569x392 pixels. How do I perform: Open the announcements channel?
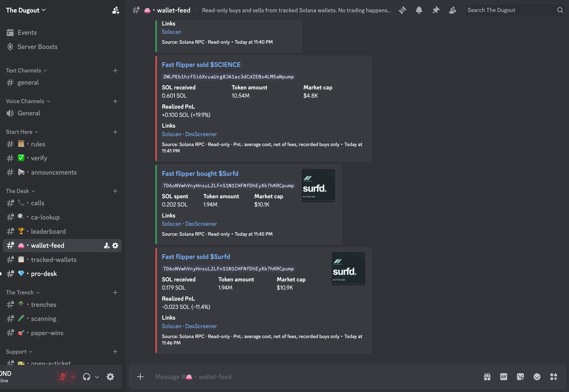[62, 173]
